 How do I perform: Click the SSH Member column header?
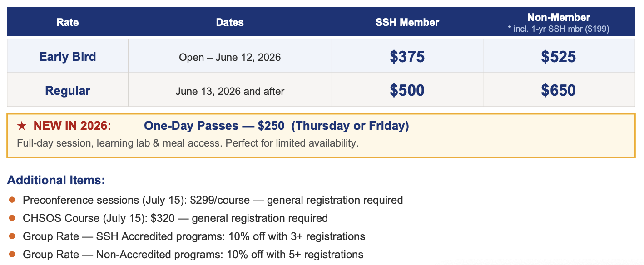(x=407, y=22)
